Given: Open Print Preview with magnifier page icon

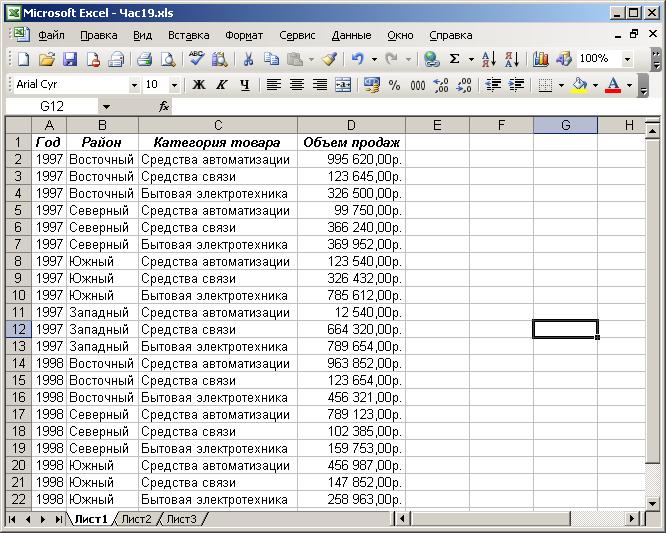Looking at the screenshot, I should (x=168, y=59).
